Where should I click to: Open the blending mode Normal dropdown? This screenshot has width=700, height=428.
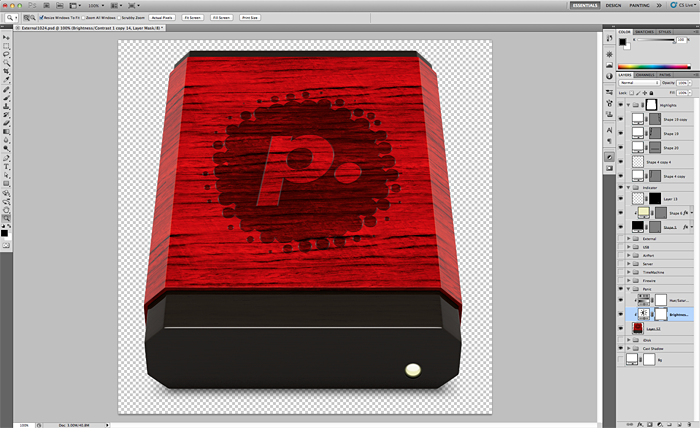point(639,83)
